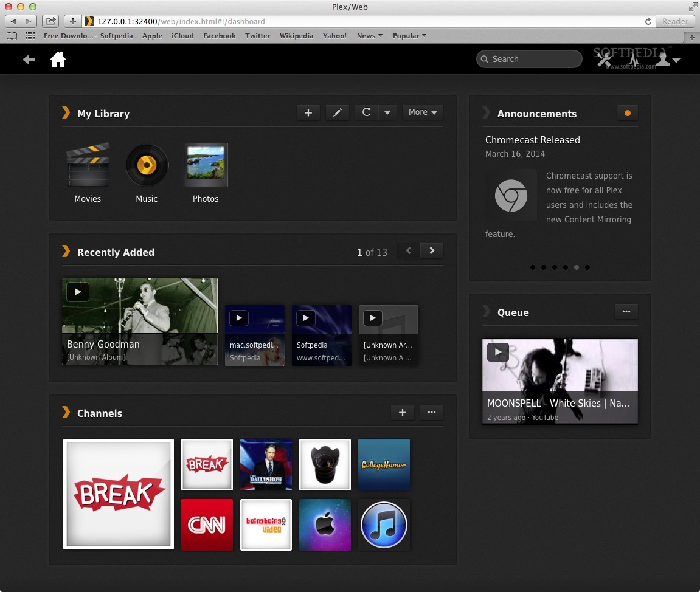The height and width of the screenshot is (592, 700).
Task: Select the third announcement page dot
Action: pyautogui.click(x=555, y=267)
